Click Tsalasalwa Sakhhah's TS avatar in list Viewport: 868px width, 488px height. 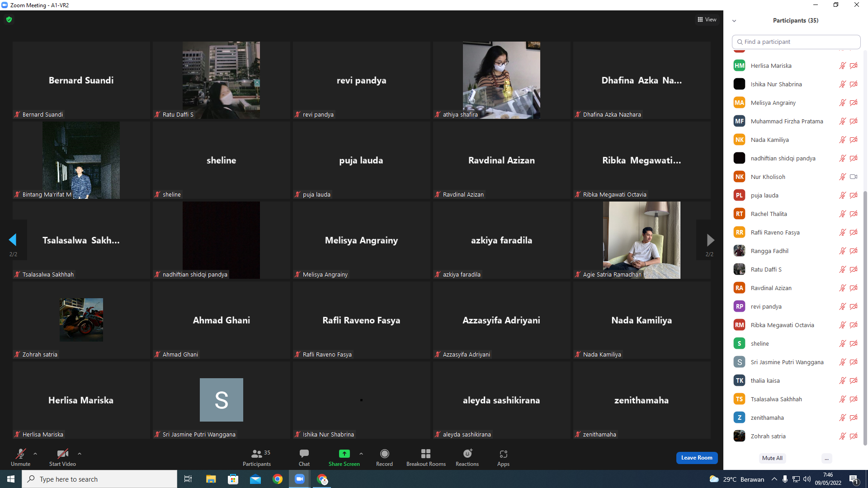739,399
